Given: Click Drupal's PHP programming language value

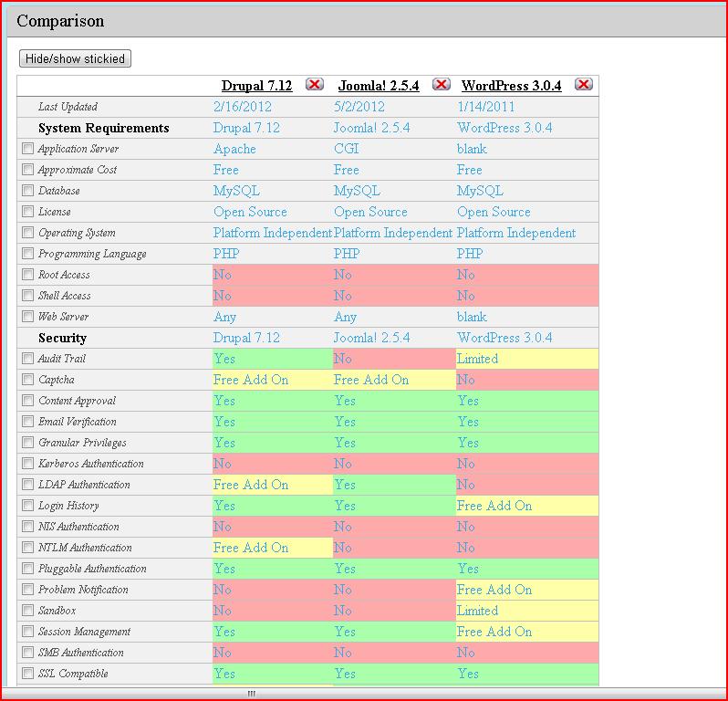Looking at the screenshot, I should [226, 254].
